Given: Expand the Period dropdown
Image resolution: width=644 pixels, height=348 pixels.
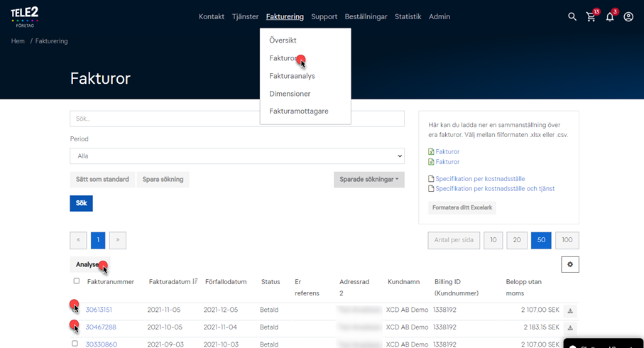Looking at the screenshot, I should 237,156.
